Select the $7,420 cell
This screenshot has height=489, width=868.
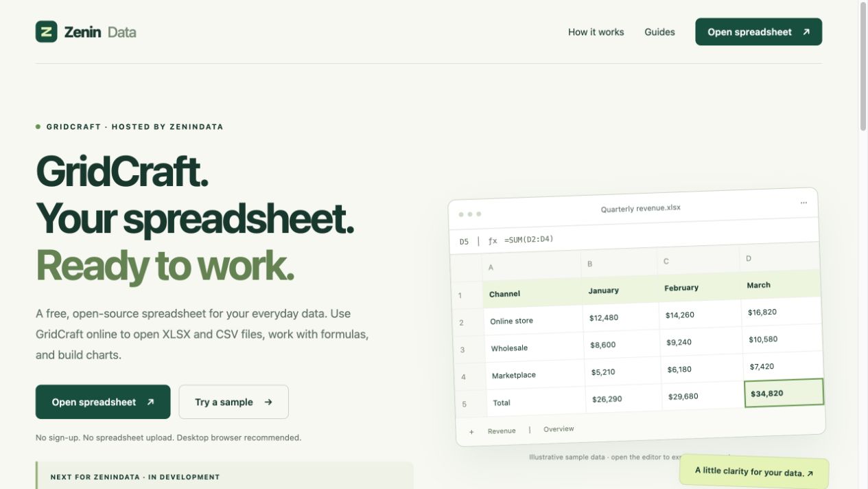(783, 366)
